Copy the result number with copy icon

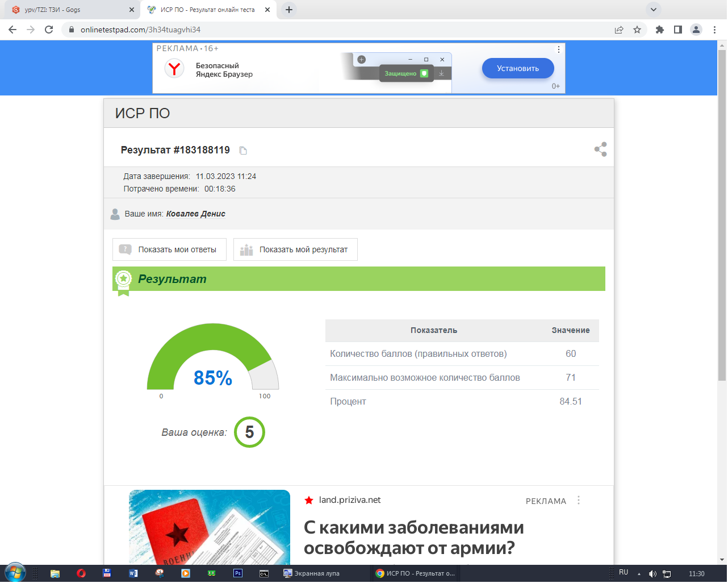(243, 151)
